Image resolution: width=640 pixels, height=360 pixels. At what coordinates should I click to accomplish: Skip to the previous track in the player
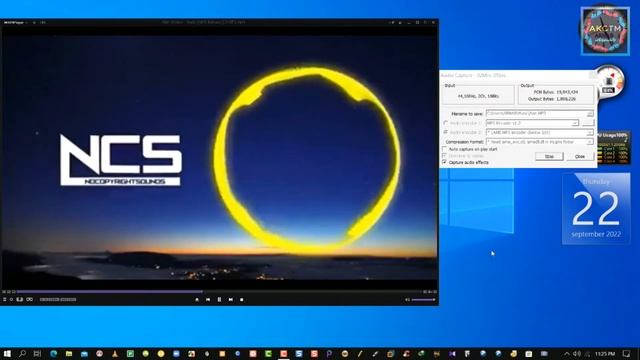[208, 300]
